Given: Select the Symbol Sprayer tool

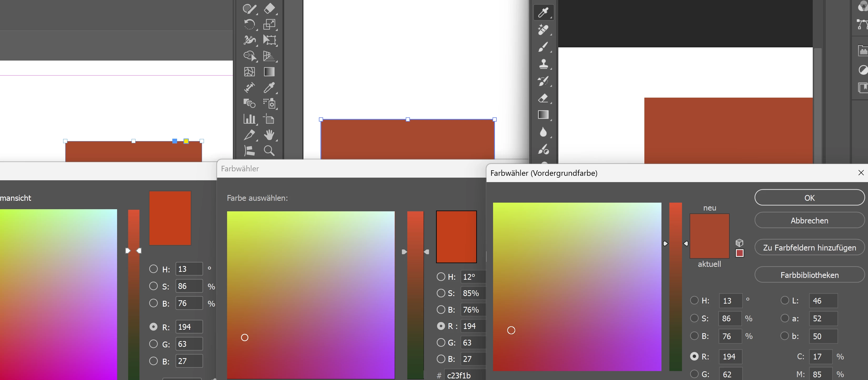Looking at the screenshot, I should click(269, 103).
